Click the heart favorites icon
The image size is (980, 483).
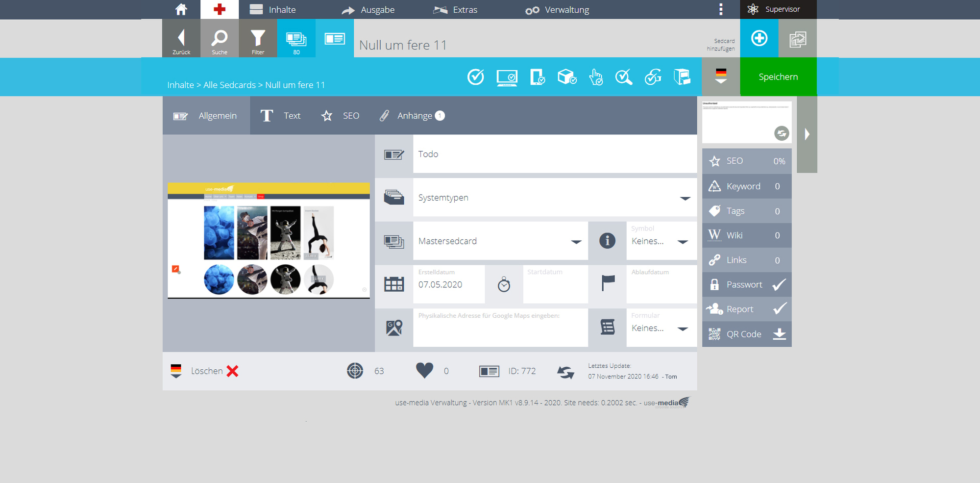coord(424,371)
